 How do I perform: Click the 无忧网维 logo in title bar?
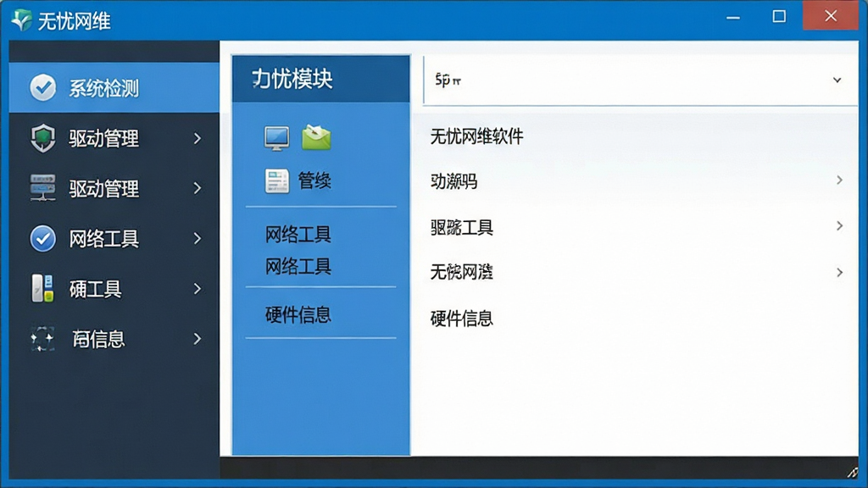(22, 20)
